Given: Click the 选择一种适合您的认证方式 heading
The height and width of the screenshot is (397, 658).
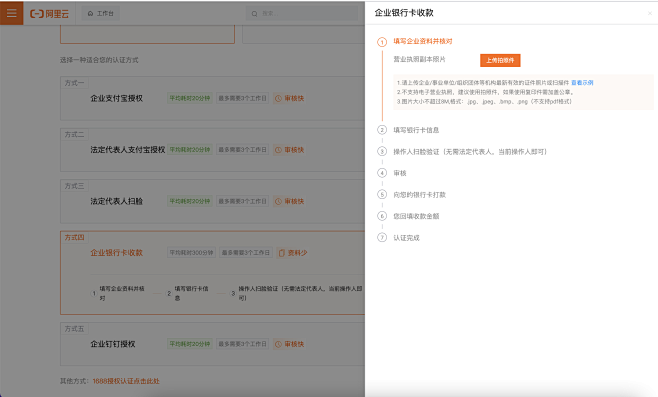Looking at the screenshot, I should 99,60.
